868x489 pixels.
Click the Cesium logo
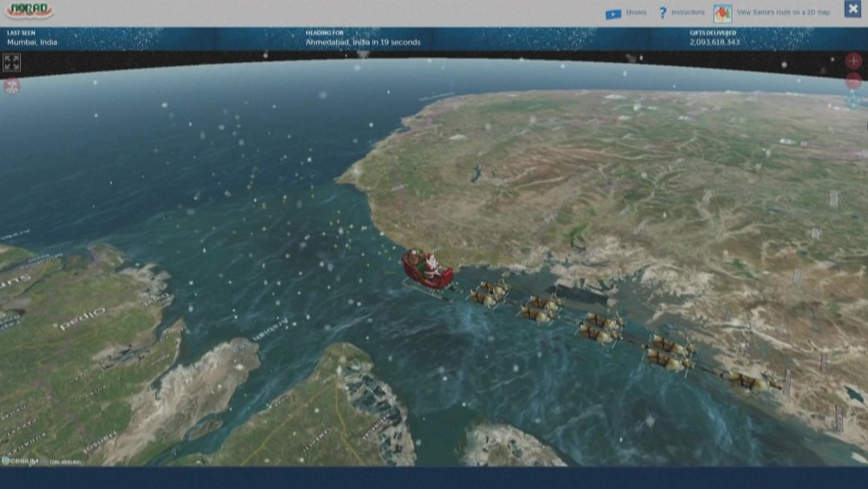click(x=20, y=460)
